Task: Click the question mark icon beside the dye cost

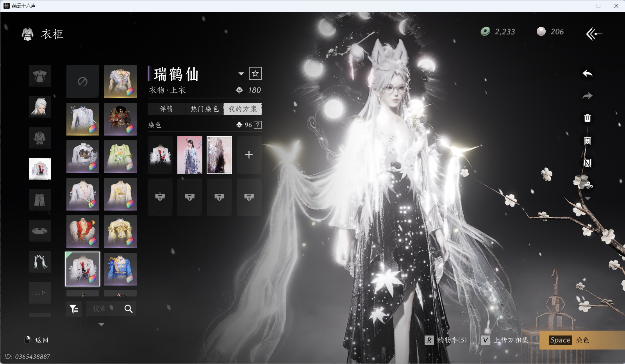Action: coord(257,125)
